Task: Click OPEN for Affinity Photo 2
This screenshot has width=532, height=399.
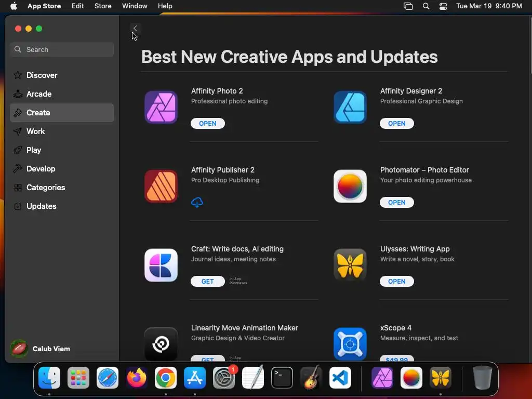Action: [208, 124]
